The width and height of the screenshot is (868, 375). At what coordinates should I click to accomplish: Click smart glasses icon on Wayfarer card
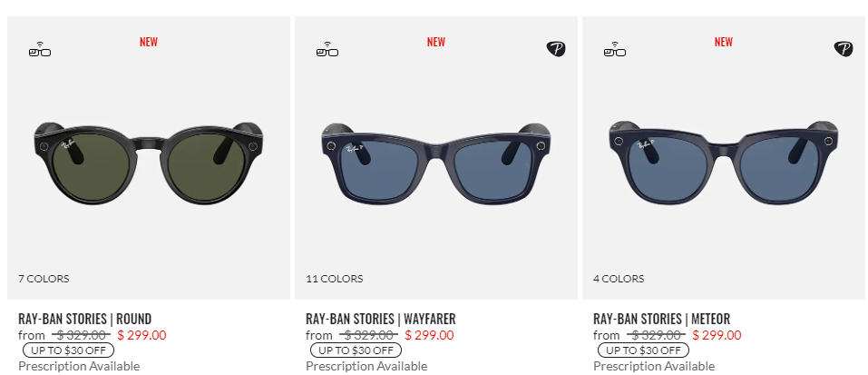327,49
